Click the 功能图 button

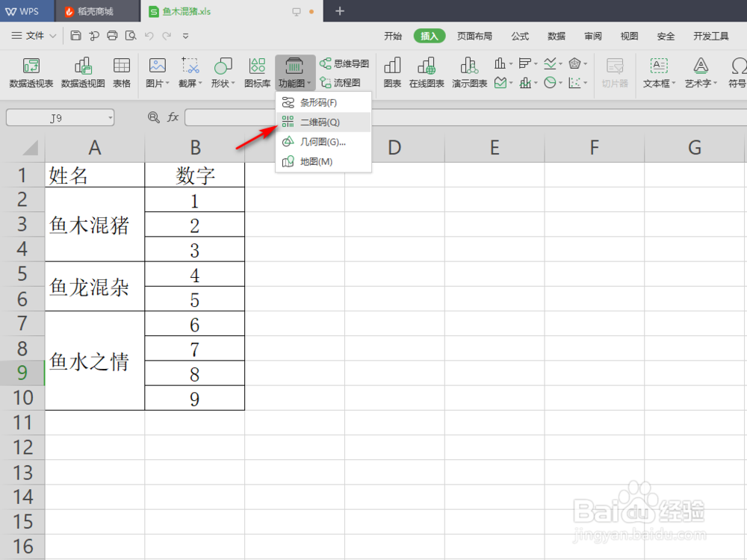[294, 72]
